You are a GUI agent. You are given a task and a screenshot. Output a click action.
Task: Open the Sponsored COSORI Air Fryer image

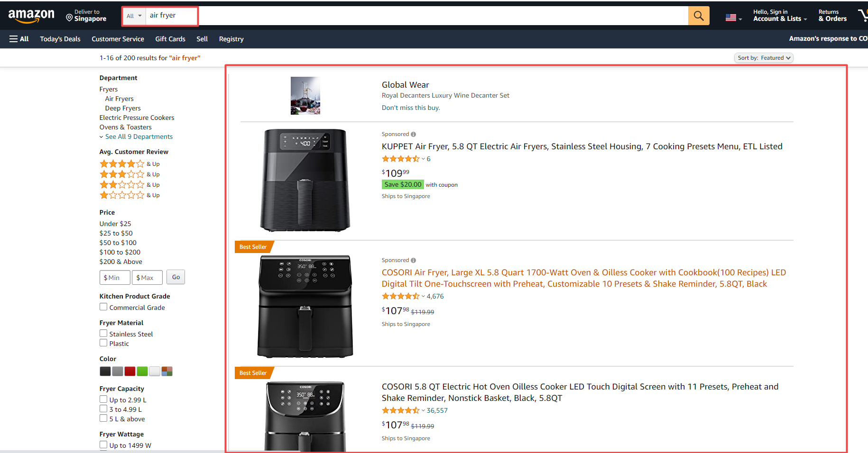coord(305,306)
